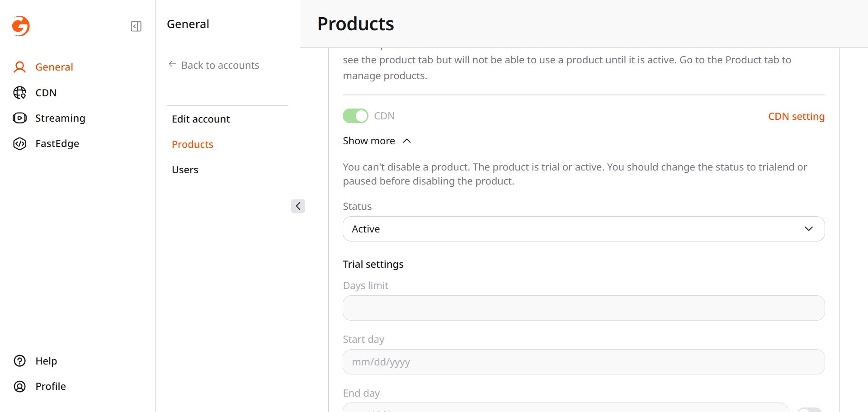Open FastEdge from the sidebar
The width and height of the screenshot is (868, 412).
click(x=57, y=143)
